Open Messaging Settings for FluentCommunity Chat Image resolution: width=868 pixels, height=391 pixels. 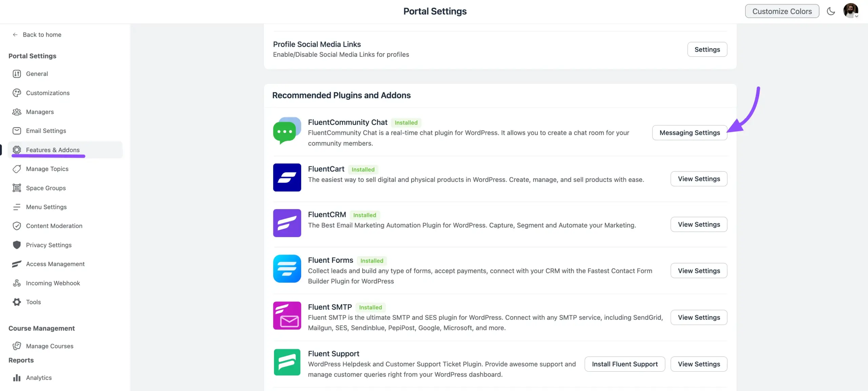click(689, 133)
